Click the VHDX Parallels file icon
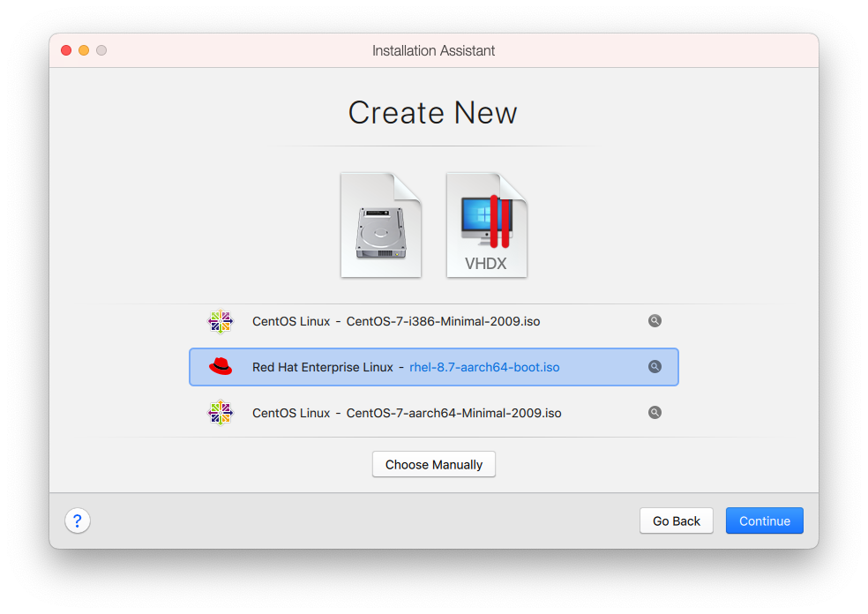The height and width of the screenshot is (614, 868). [486, 226]
